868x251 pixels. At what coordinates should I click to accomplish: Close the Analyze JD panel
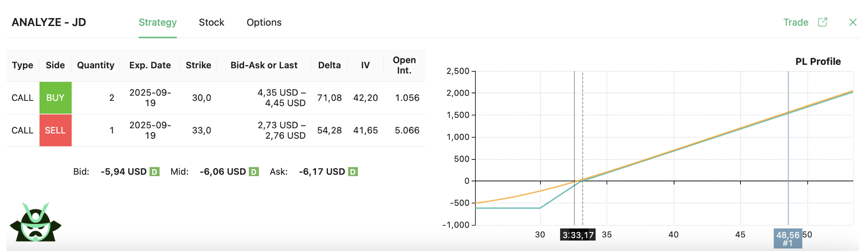853,22
